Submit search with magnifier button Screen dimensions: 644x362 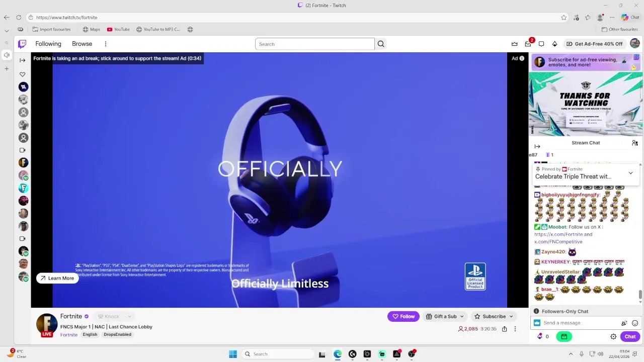pyautogui.click(x=381, y=44)
